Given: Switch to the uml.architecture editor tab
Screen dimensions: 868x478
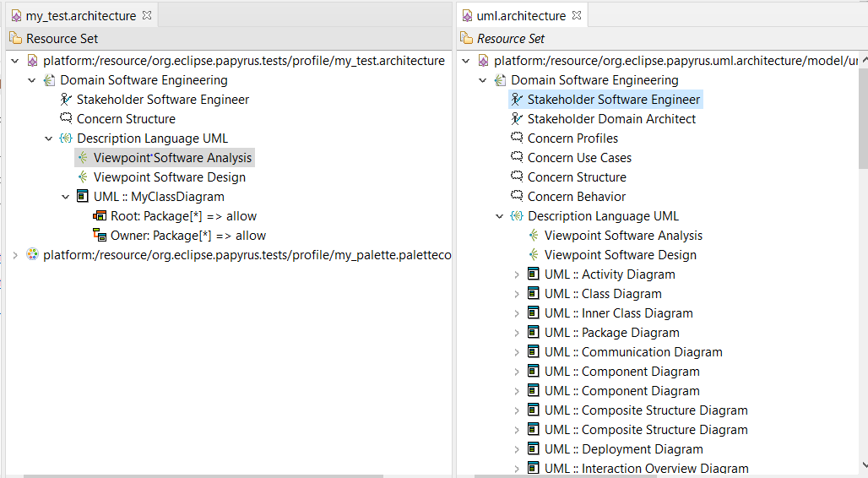Looking at the screenshot, I should 521,16.
